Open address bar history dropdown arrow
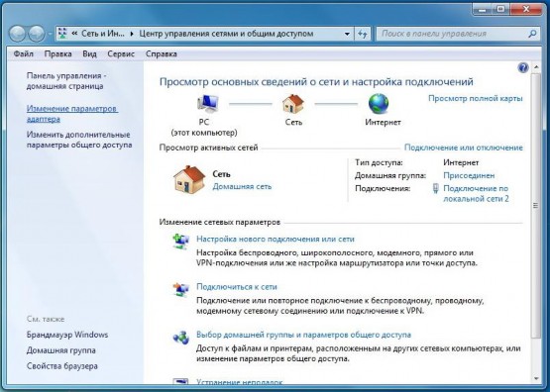This screenshot has width=550, height=392. (x=347, y=34)
